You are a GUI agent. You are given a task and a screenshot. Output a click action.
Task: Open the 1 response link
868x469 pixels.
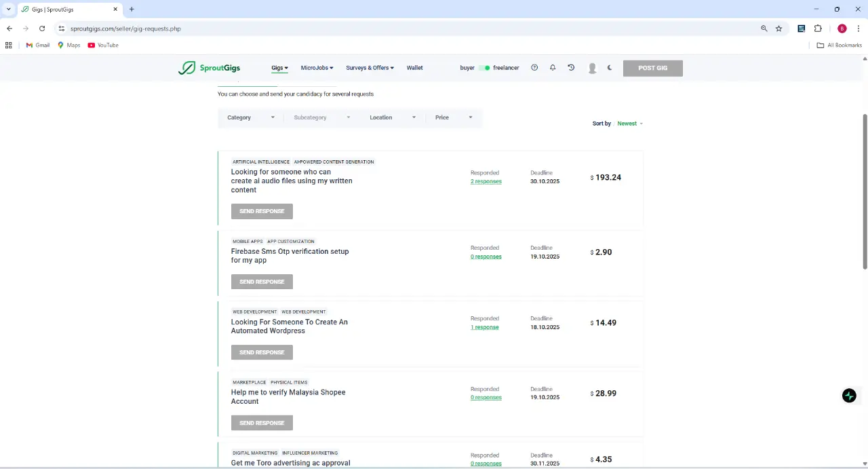point(485,327)
